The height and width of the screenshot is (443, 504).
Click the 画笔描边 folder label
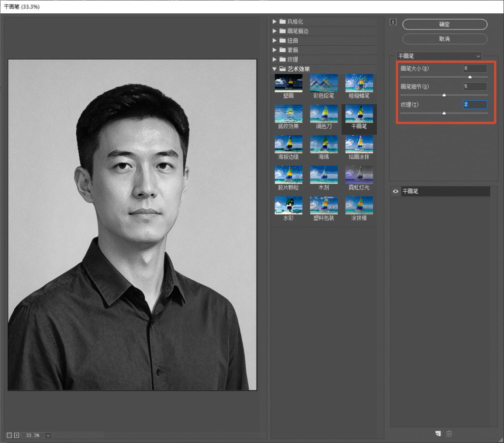[298, 31]
